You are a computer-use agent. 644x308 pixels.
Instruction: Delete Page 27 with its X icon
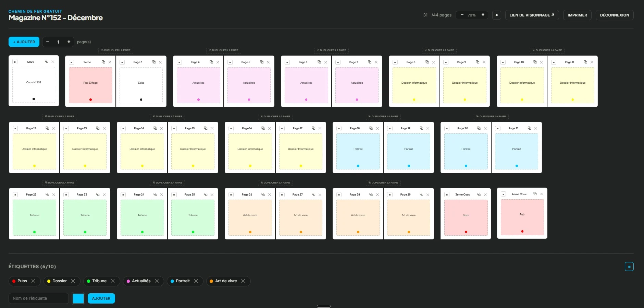pos(320,194)
